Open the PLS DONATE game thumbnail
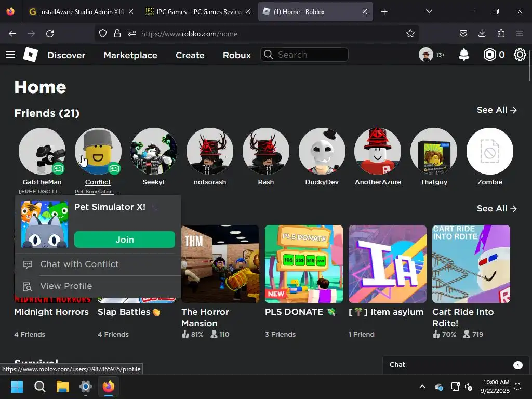This screenshot has width=532, height=399. click(303, 264)
